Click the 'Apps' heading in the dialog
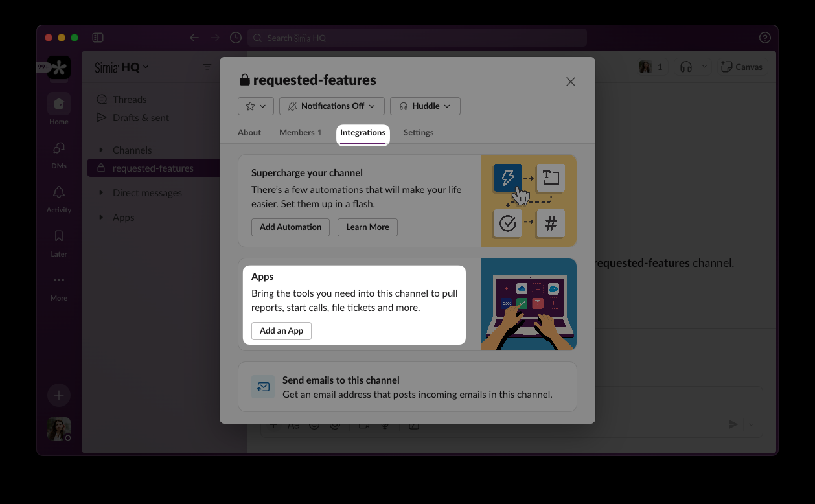Image resolution: width=815 pixels, height=504 pixels. click(262, 277)
